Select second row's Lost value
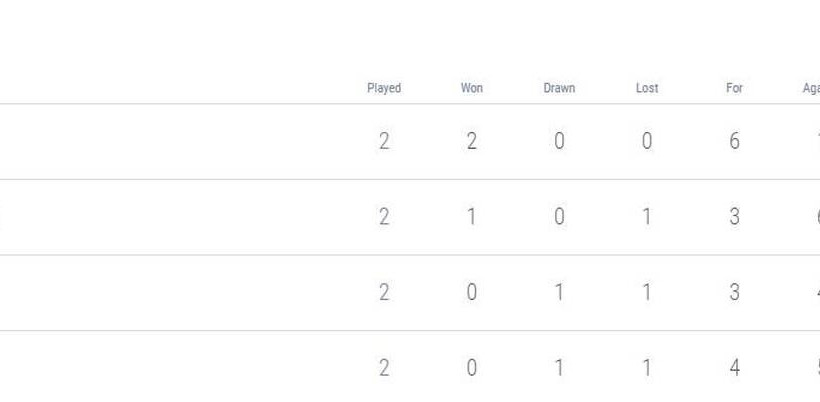 click(x=647, y=217)
